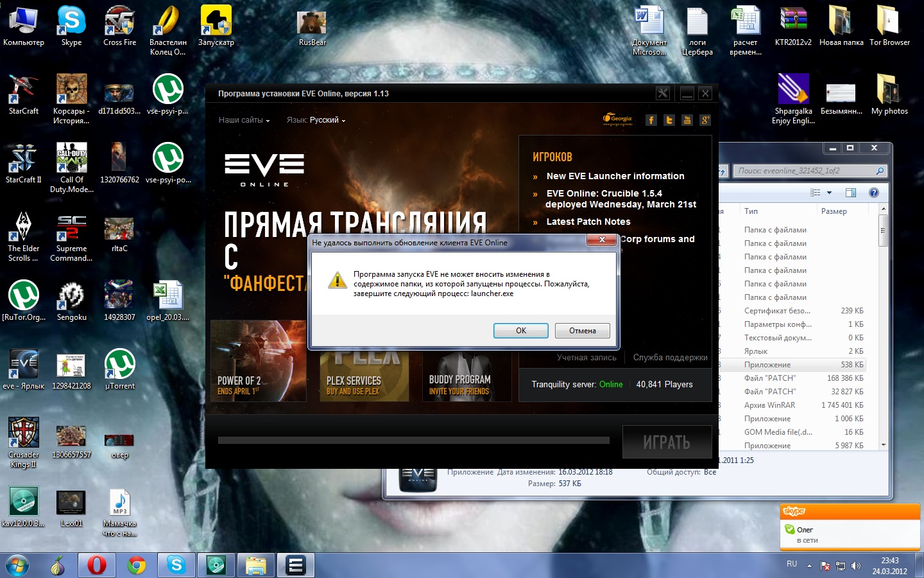Click the launcher update progress bar
The height and width of the screenshot is (578, 924).
pos(414,441)
